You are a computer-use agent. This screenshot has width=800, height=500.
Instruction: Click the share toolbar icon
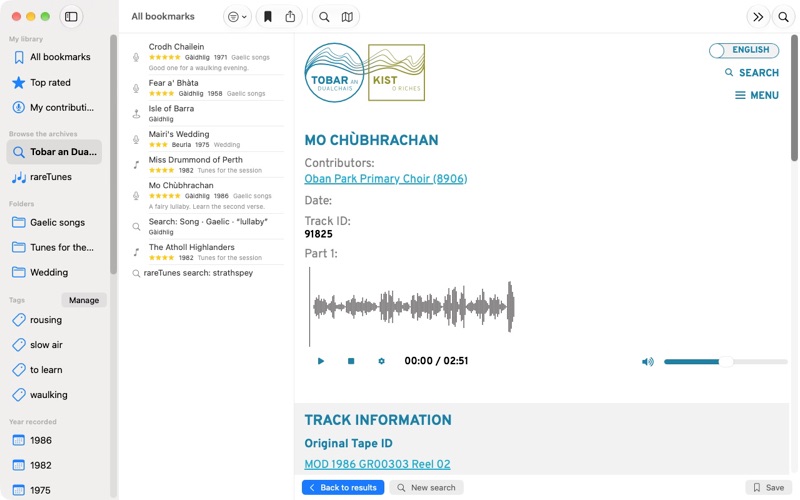pyautogui.click(x=290, y=17)
